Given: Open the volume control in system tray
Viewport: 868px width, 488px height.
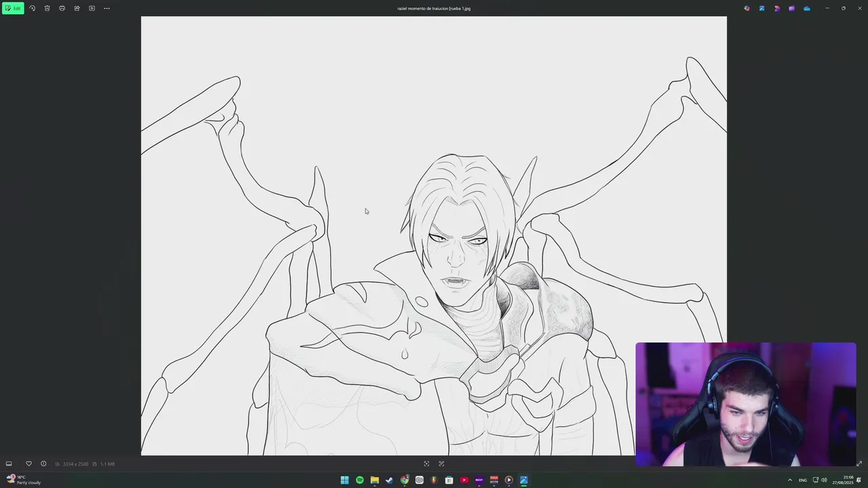Looking at the screenshot, I should (x=824, y=480).
